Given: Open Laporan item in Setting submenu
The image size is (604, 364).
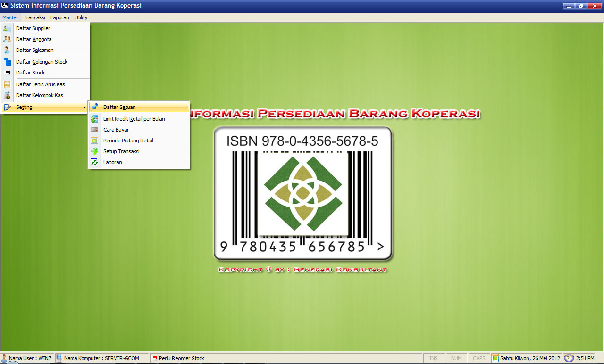Looking at the screenshot, I should pos(112,162).
